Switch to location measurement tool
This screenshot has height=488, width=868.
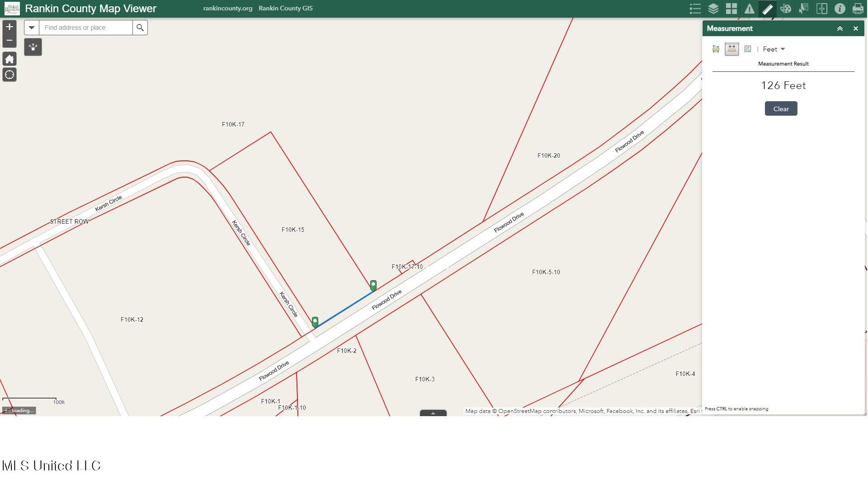[748, 49]
